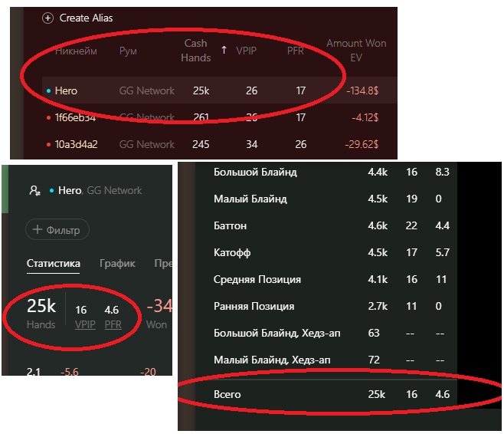Image resolution: width=504 pixels, height=434 pixels.
Task: Select the 10a3d4a2 player row
Action: point(219,144)
